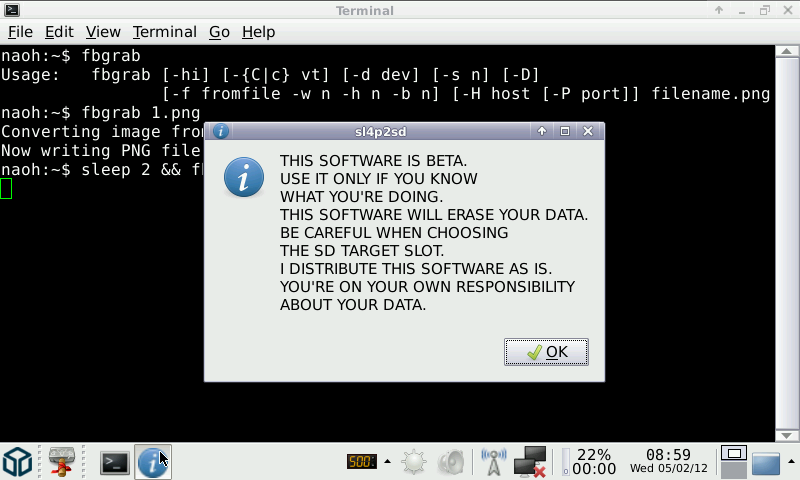
Task: Click the volume speaker icon
Action: 451,462
